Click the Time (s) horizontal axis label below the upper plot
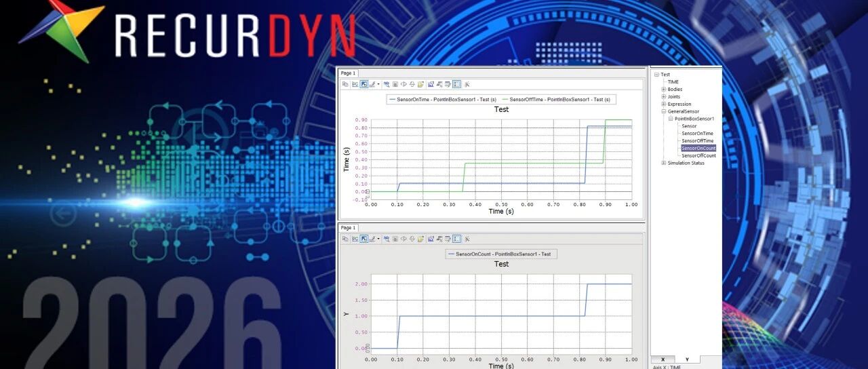868x369 pixels. pyautogui.click(x=501, y=211)
